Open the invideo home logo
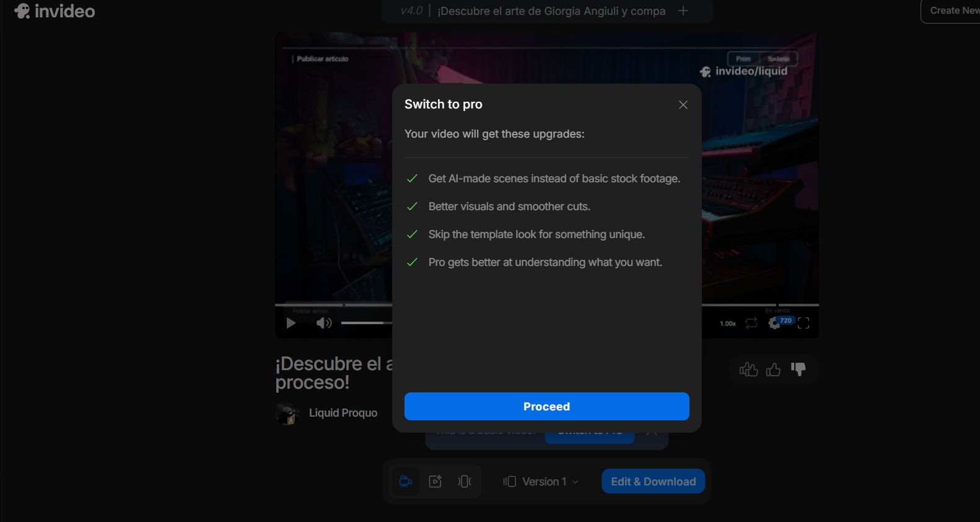Screen dimensions: 980x522 [55, 11]
